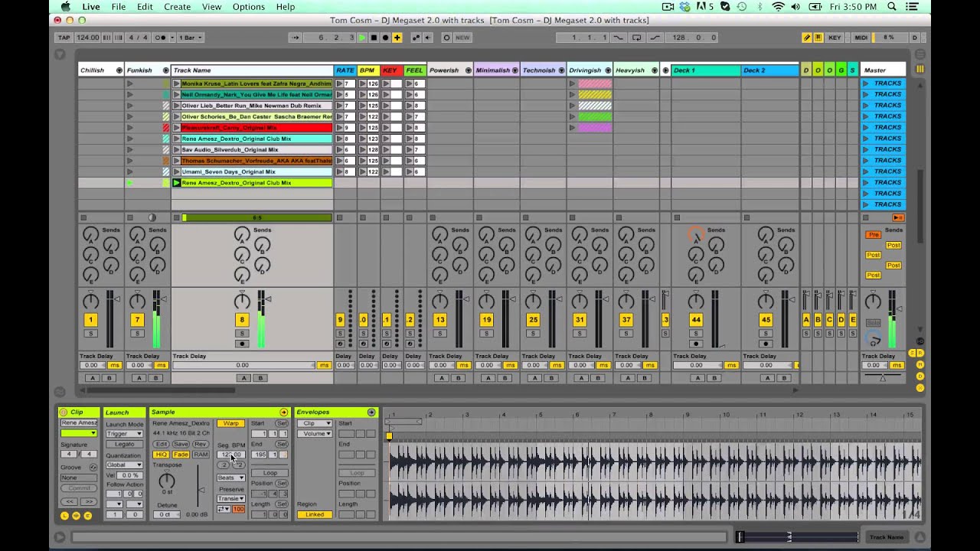This screenshot has width=980, height=551.
Task: Click the KEY map mode switch
Action: (x=835, y=37)
